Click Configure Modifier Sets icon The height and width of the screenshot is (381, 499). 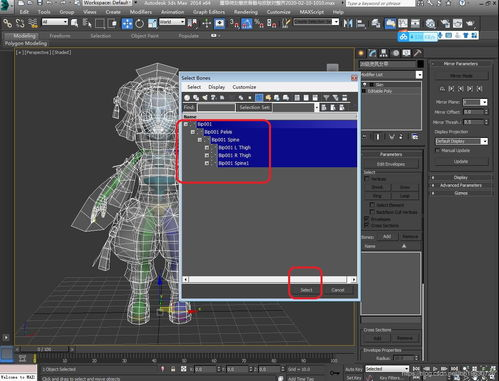click(x=415, y=137)
